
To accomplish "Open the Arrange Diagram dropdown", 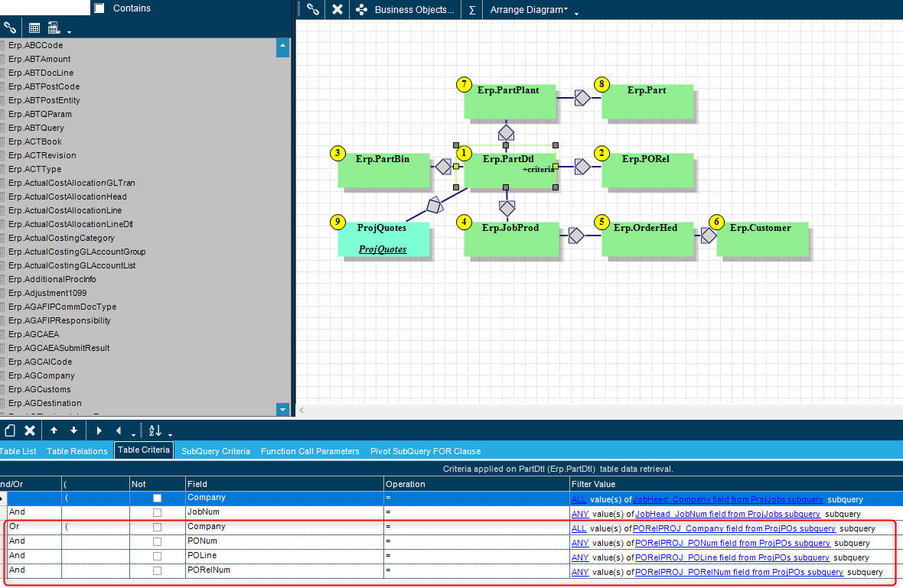I will tap(529, 10).
